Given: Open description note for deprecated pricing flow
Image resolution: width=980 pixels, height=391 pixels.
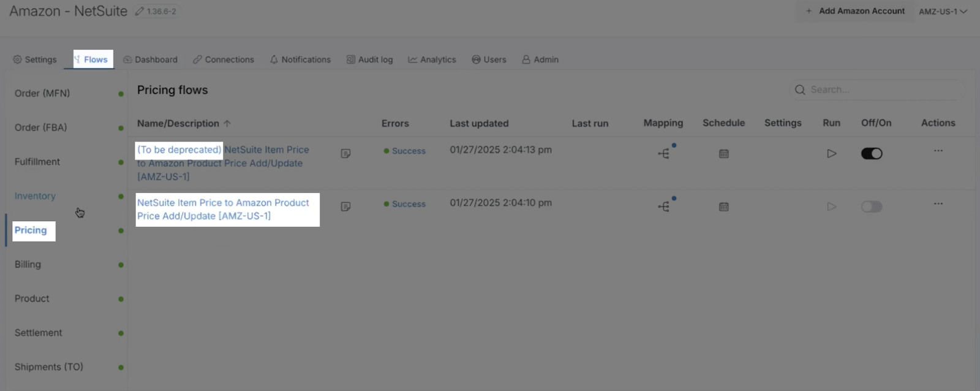Looking at the screenshot, I should (x=345, y=153).
